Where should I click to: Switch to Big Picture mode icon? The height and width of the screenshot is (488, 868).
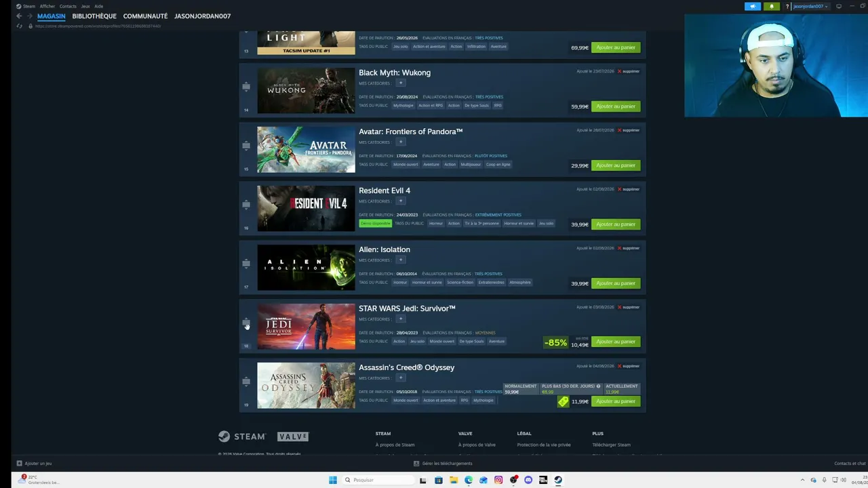click(x=839, y=7)
